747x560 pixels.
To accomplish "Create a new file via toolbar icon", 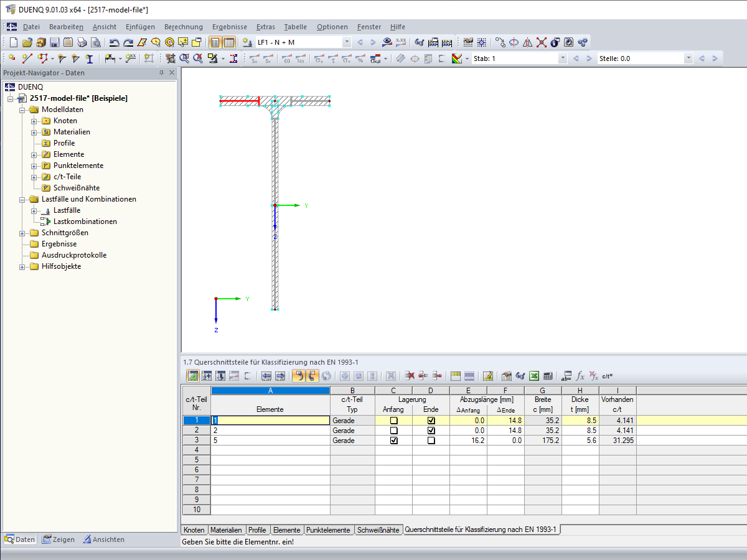I will point(12,42).
